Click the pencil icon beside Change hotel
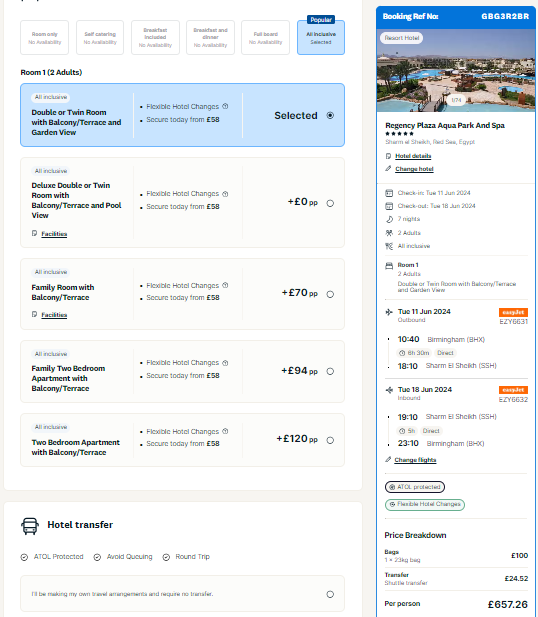The width and height of the screenshot is (538, 617). coord(388,168)
